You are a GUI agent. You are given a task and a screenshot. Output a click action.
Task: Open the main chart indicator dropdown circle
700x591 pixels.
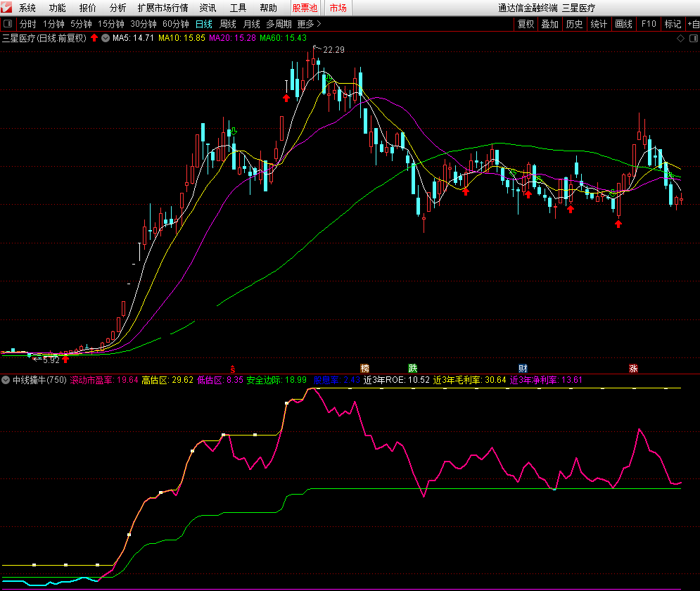tap(106, 38)
